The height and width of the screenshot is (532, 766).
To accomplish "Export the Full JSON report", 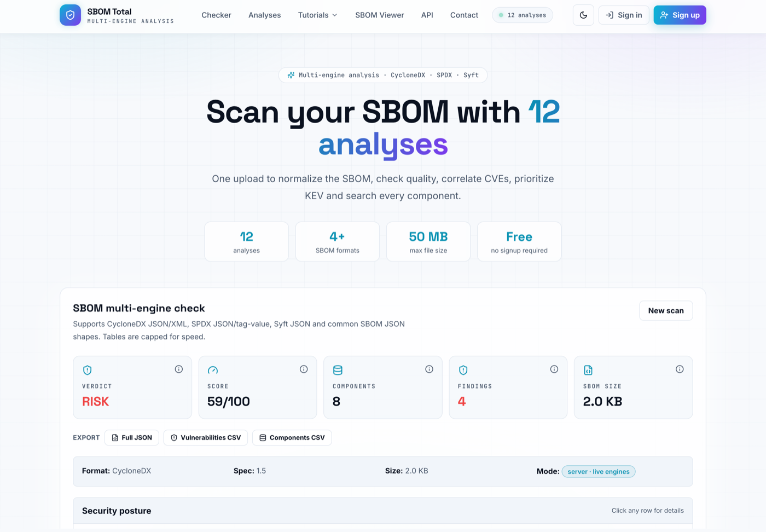I will click(132, 438).
